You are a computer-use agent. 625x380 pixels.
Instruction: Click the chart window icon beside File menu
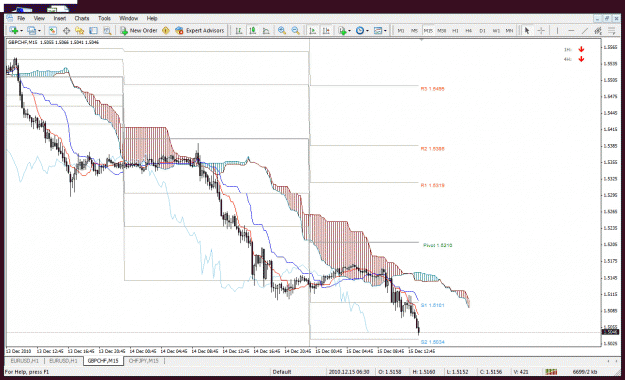click(10, 18)
